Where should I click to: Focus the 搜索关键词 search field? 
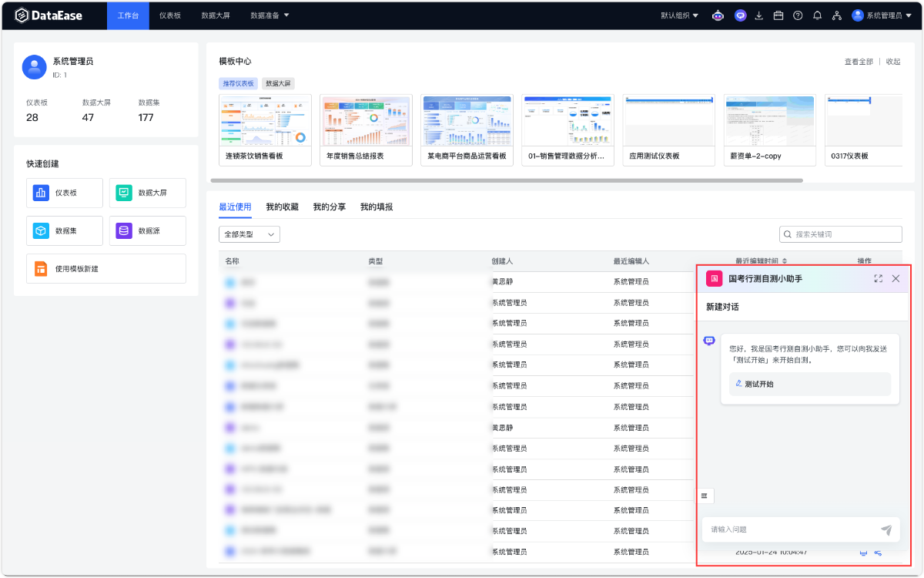841,234
